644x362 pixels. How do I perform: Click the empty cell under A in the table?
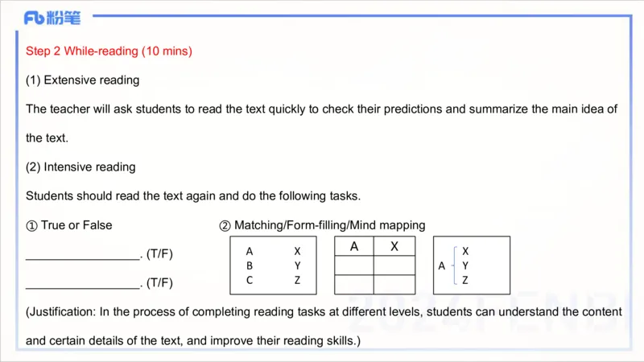click(x=354, y=266)
